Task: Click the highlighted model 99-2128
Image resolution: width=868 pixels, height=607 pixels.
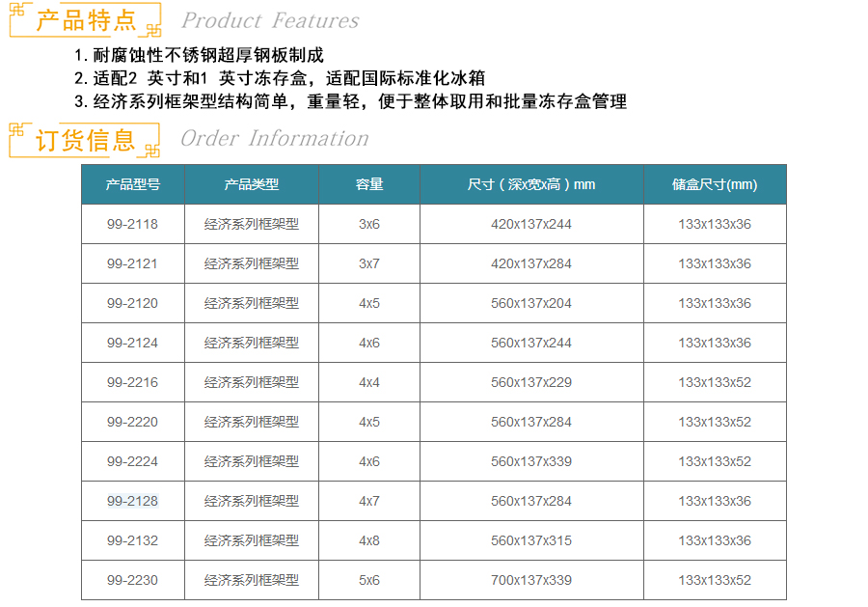Action: pos(133,501)
